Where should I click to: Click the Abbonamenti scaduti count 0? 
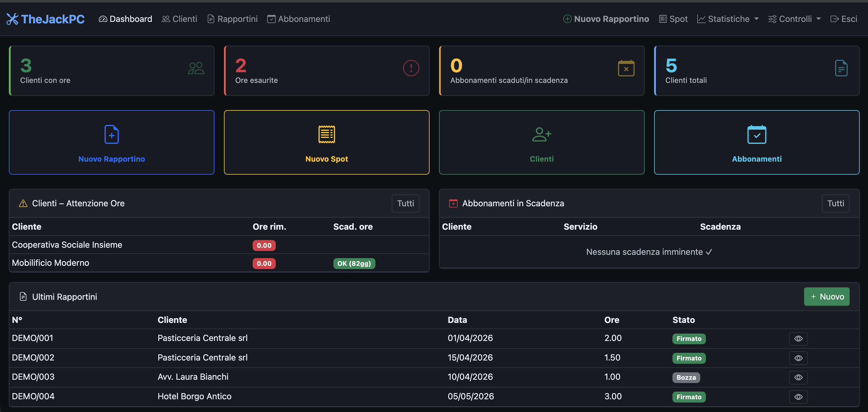click(456, 65)
